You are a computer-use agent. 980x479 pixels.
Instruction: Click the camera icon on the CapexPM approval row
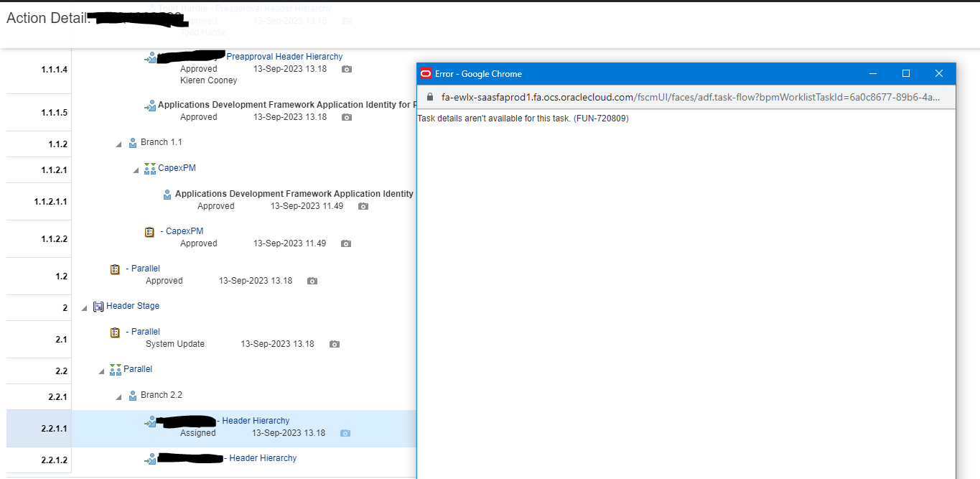[345, 243]
